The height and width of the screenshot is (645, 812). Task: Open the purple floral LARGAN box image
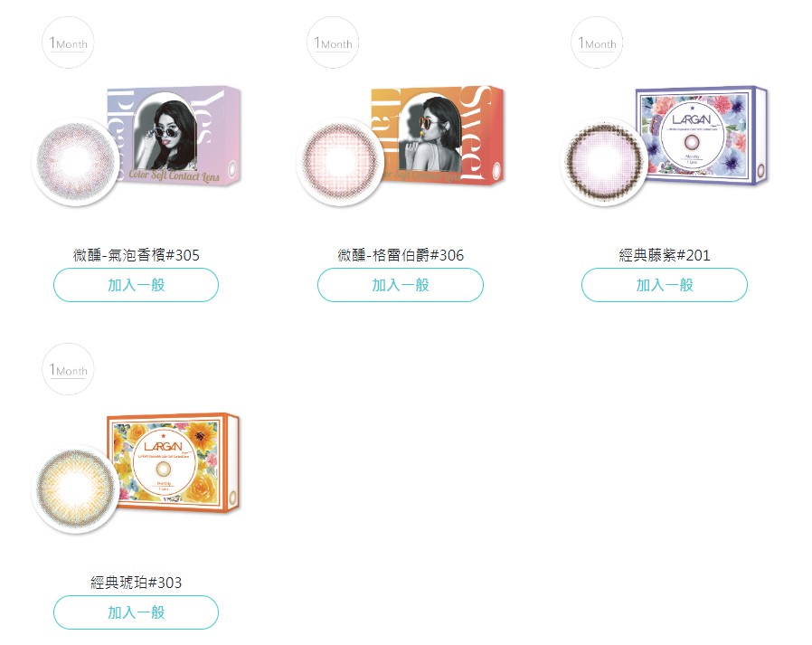(x=703, y=136)
